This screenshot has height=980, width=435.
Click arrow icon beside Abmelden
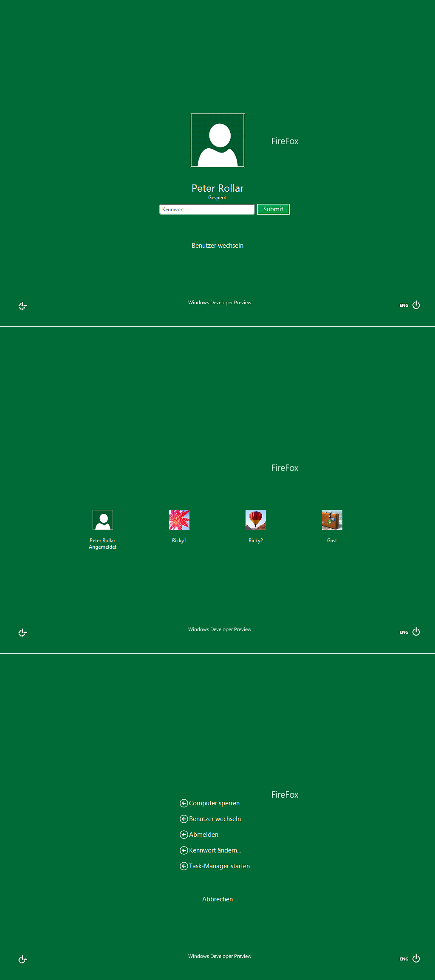coord(184,835)
